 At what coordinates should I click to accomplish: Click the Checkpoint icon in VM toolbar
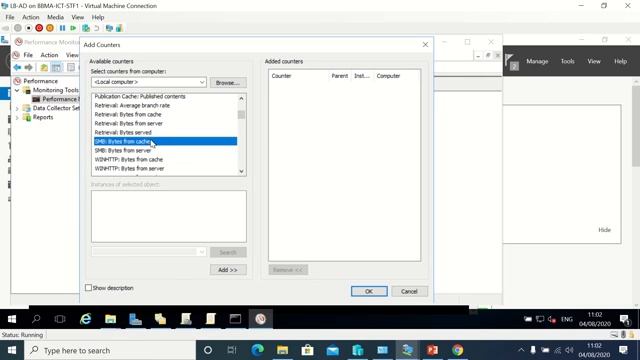[x=86, y=28]
